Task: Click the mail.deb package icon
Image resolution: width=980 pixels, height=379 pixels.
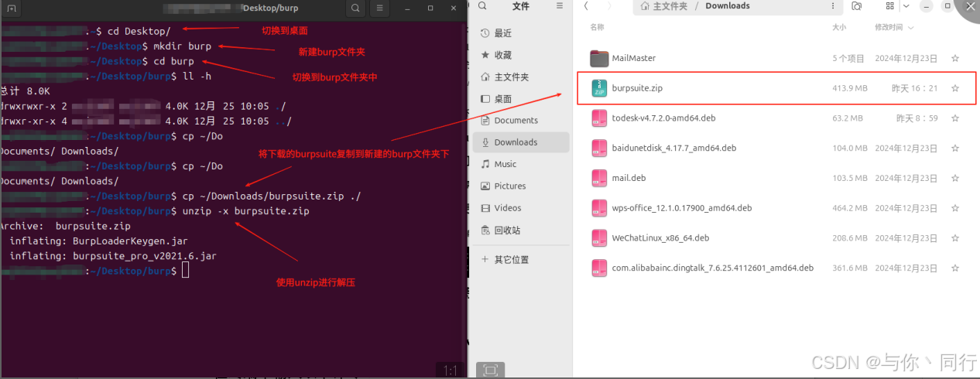Action: pos(599,178)
